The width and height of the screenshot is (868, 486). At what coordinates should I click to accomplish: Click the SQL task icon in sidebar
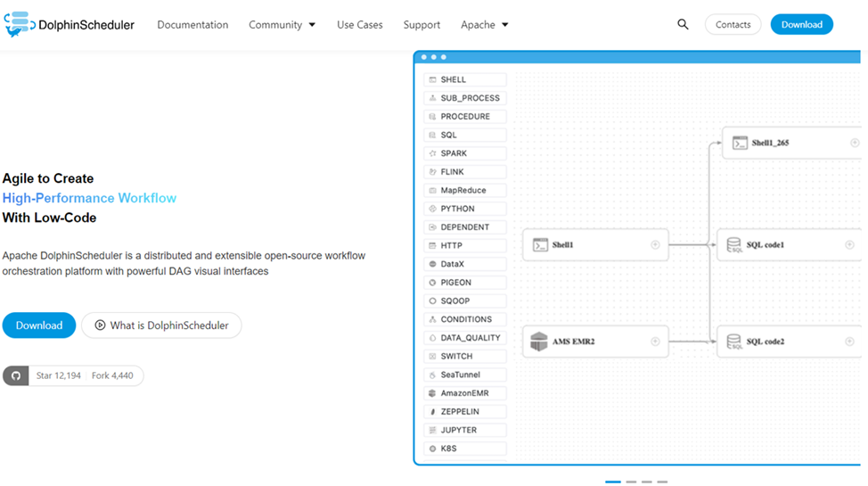[x=433, y=136]
